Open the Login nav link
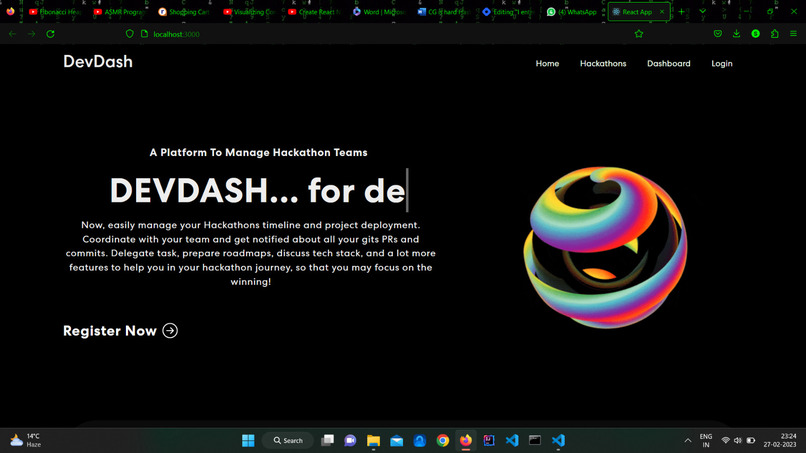Image resolution: width=806 pixels, height=453 pixels. click(722, 63)
